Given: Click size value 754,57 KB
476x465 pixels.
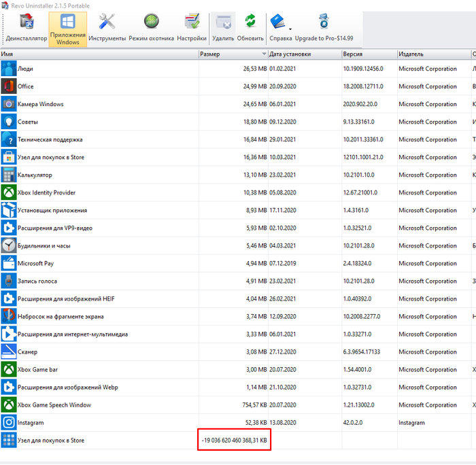Looking at the screenshot, I should [255, 405].
